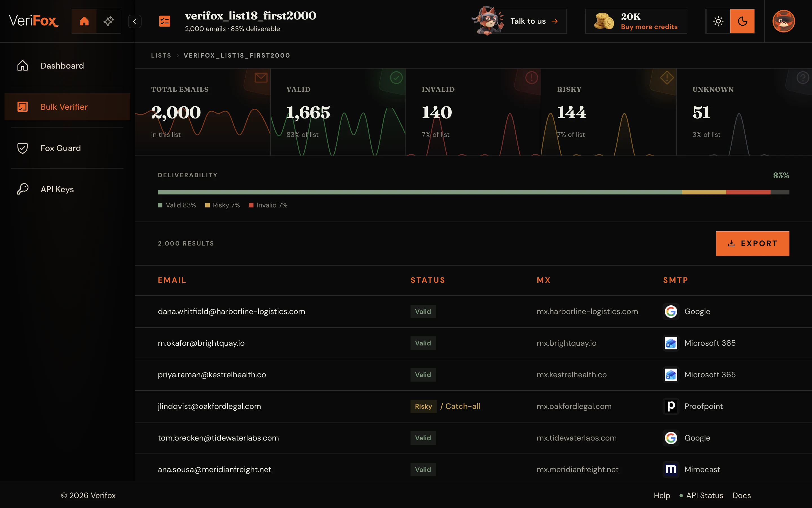
Task: Sort by STATUS column header
Action: coord(428,280)
